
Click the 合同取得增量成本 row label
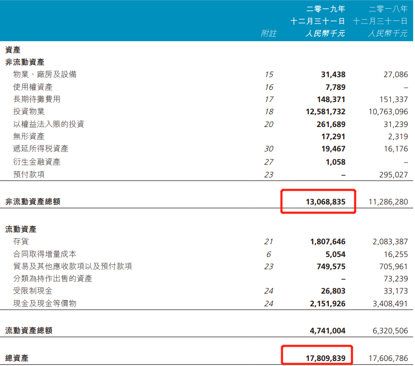(45, 254)
